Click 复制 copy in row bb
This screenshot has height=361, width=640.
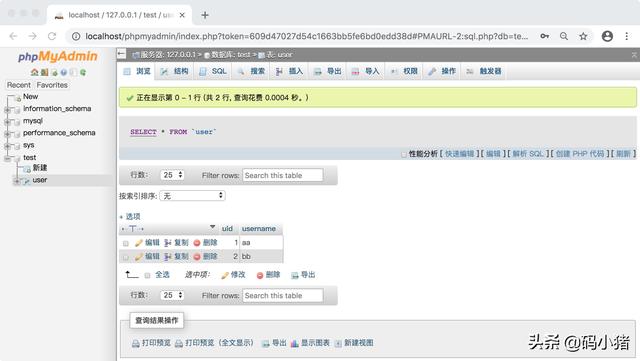click(176, 256)
